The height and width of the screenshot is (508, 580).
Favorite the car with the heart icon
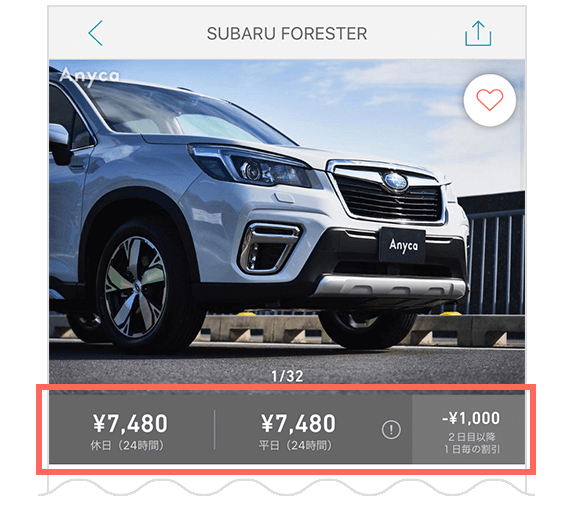(489, 100)
